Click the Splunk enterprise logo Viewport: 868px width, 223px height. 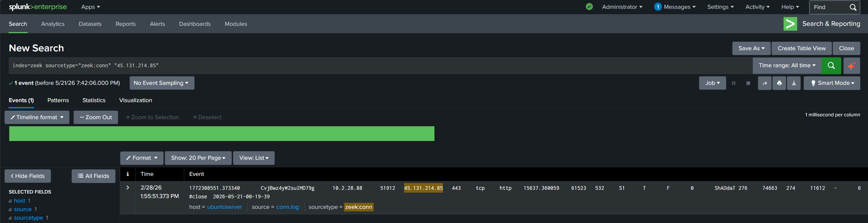tap(38, 7)
